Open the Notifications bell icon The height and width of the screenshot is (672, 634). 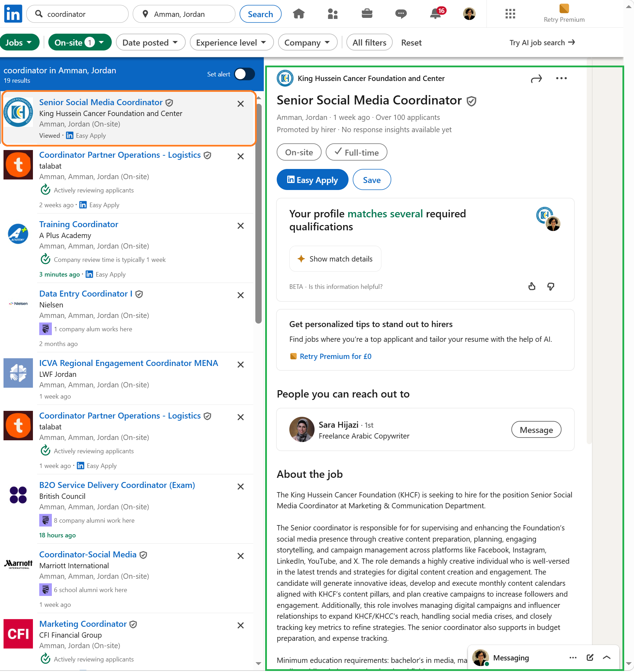435,14
